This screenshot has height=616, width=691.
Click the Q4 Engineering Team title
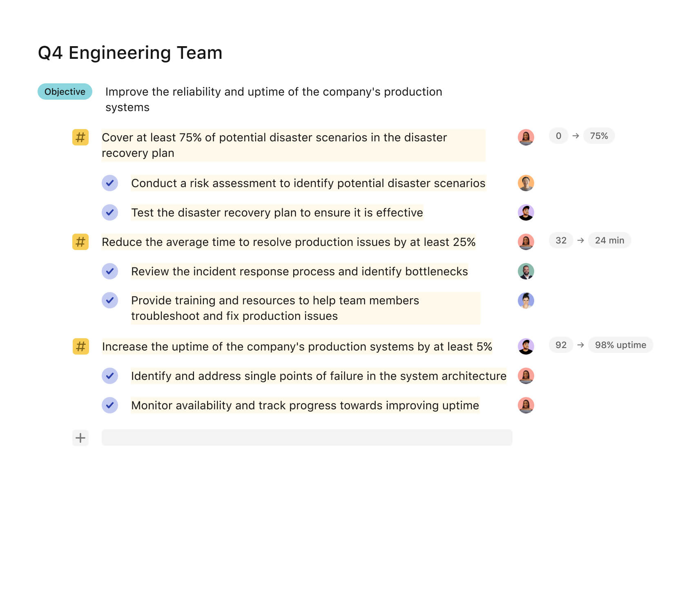pos(130,53)
